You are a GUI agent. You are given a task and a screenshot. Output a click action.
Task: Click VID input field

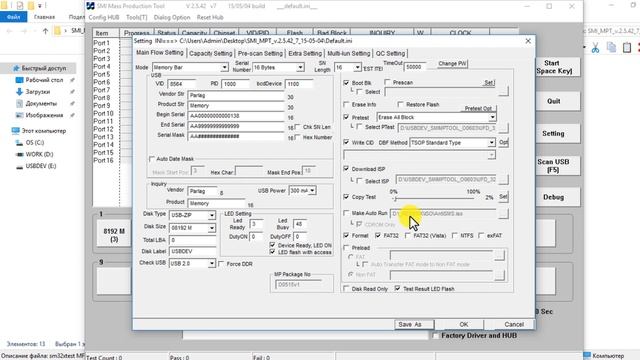tap(181, 84)
